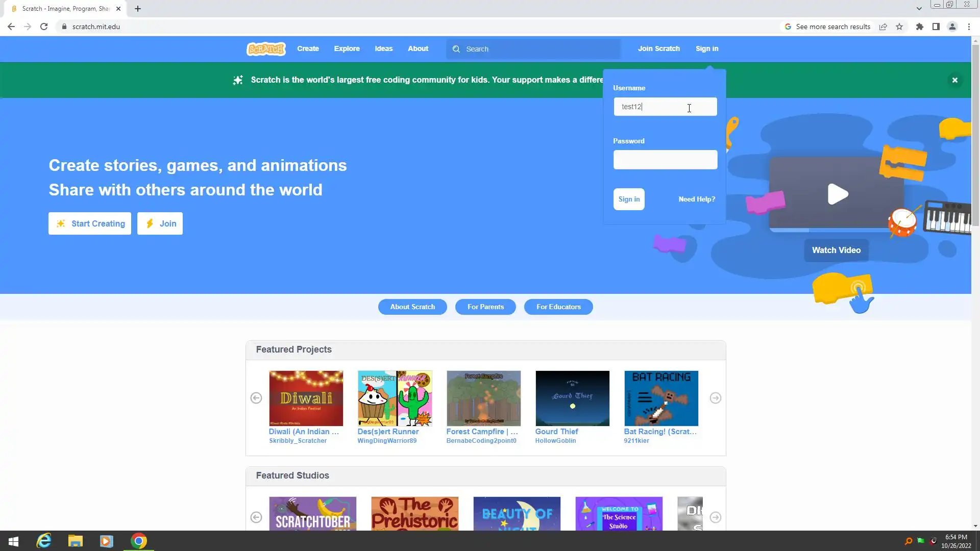Viewport: 980px width, 551px height.
Task: Show next Featured Projects with the right arrow
Action: (715, 398)
